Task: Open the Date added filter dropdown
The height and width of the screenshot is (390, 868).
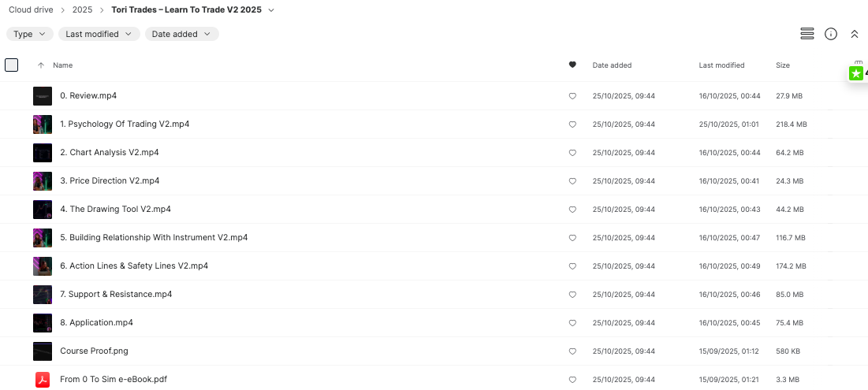Action: (x=181, y=34)
